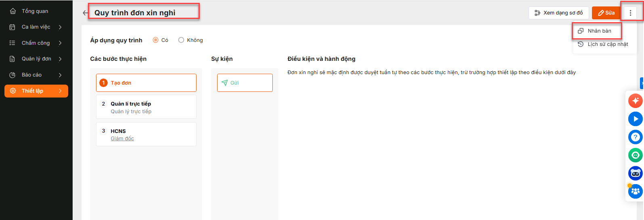644x220 pixels.
Task: Select the Có radio option
Action: click(155, 40)
